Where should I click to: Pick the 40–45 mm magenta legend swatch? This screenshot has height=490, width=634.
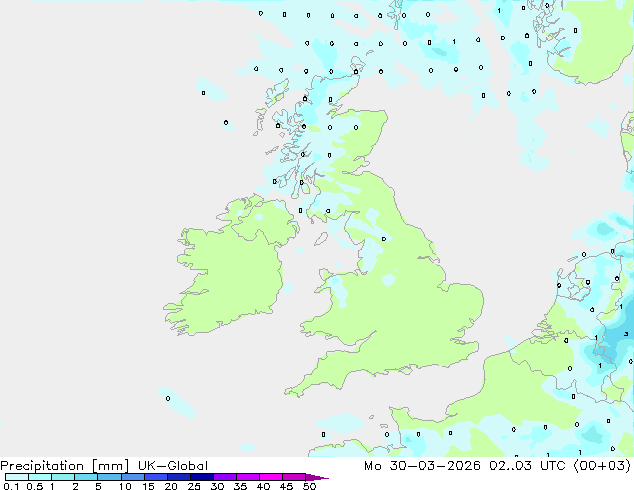click(271, 477)
